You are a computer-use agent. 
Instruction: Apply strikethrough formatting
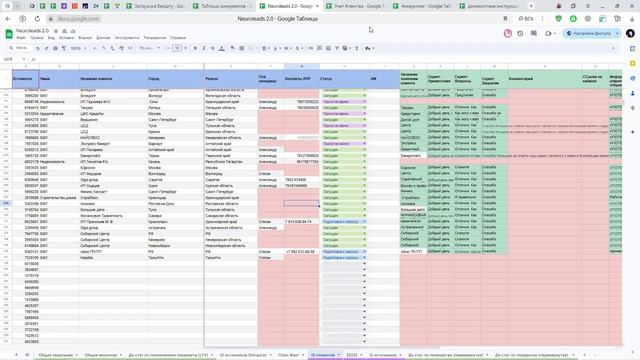212,48
